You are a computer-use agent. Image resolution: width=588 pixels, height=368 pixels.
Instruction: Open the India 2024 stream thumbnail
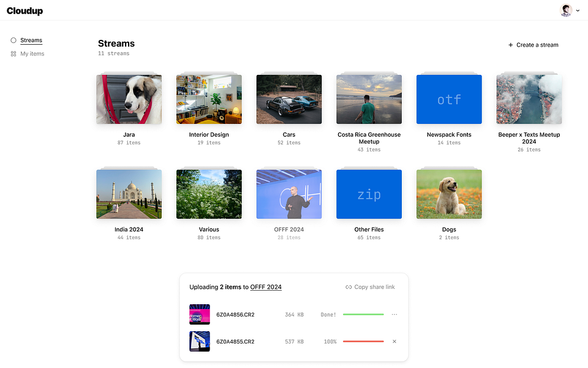(129, 194)
